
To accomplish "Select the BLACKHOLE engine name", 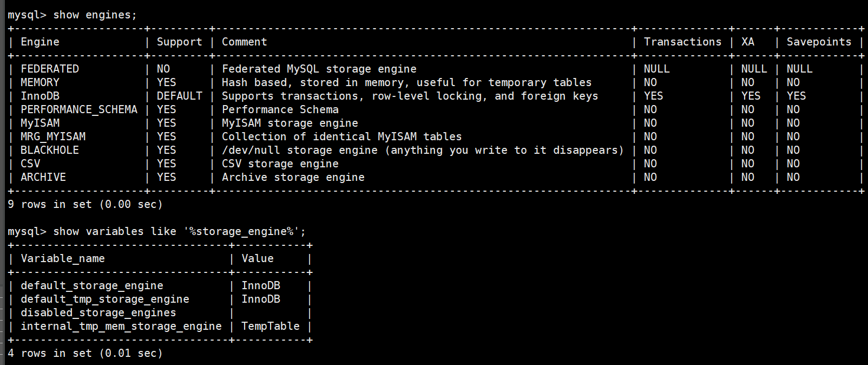I will (50, 151).
